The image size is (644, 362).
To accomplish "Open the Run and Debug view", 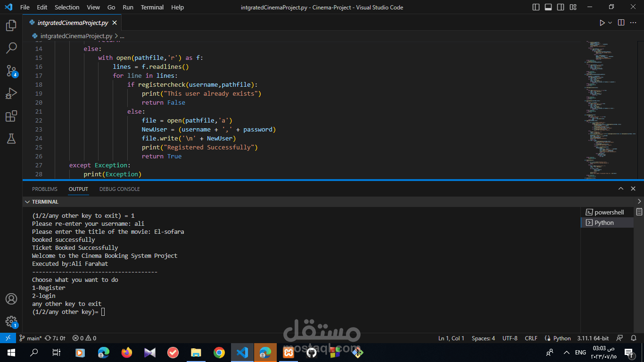I will tap(11, 93).
